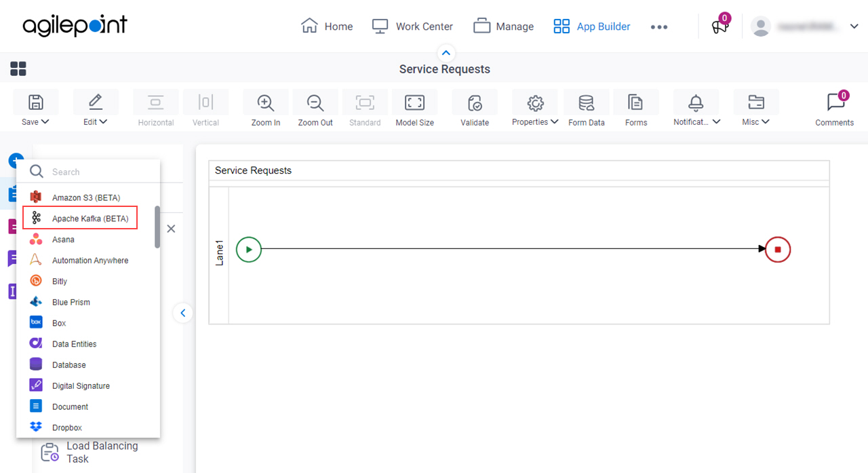This screenshot has width=868, height=473.
Task: Click the Edit pencil icon
Action: click(96, 102)
